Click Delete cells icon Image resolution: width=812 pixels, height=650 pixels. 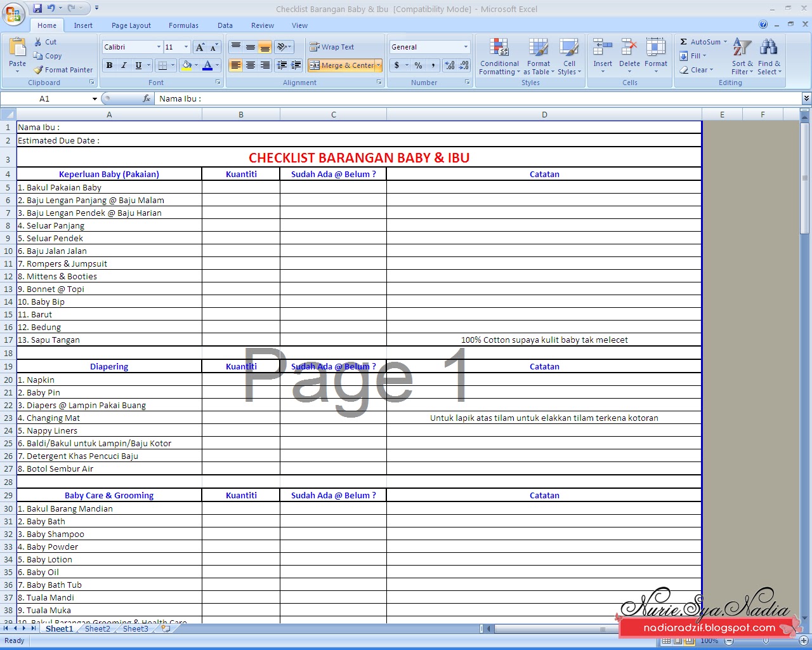[x=629, y=47]
